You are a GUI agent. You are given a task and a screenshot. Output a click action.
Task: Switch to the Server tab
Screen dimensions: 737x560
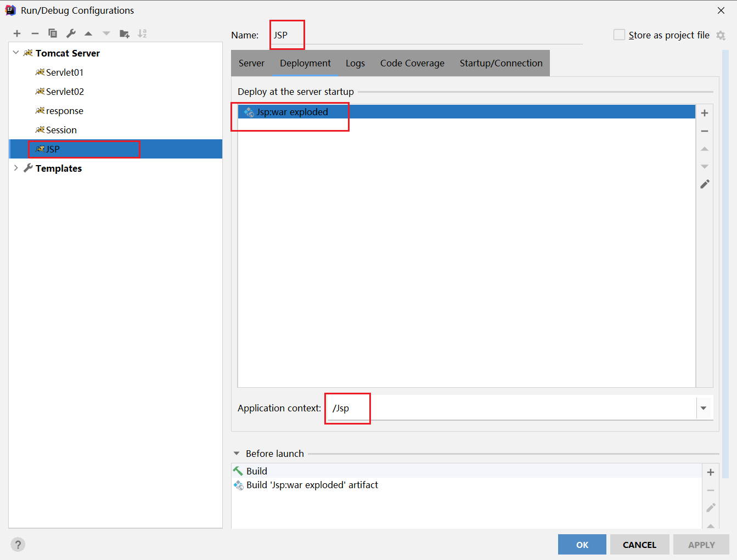[x=251, y=63]
